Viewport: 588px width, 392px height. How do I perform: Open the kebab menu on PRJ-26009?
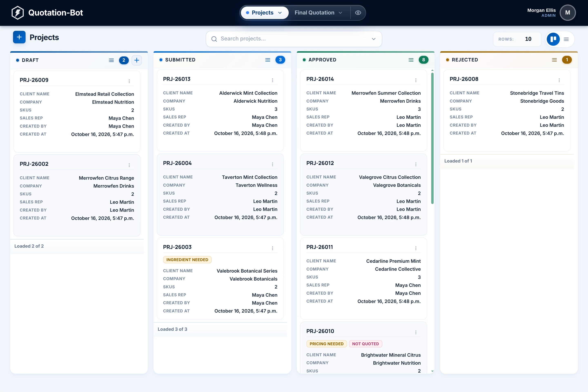(x=129, y=81)
